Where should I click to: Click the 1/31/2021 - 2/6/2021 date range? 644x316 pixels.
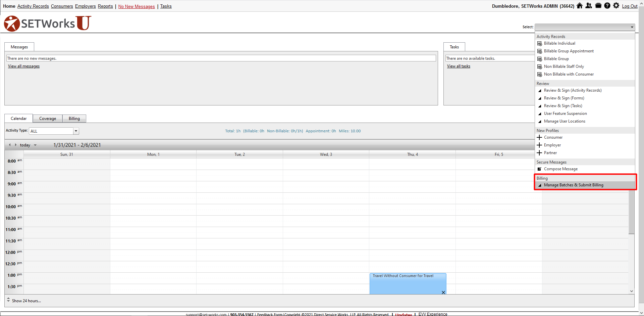[77, 145]
